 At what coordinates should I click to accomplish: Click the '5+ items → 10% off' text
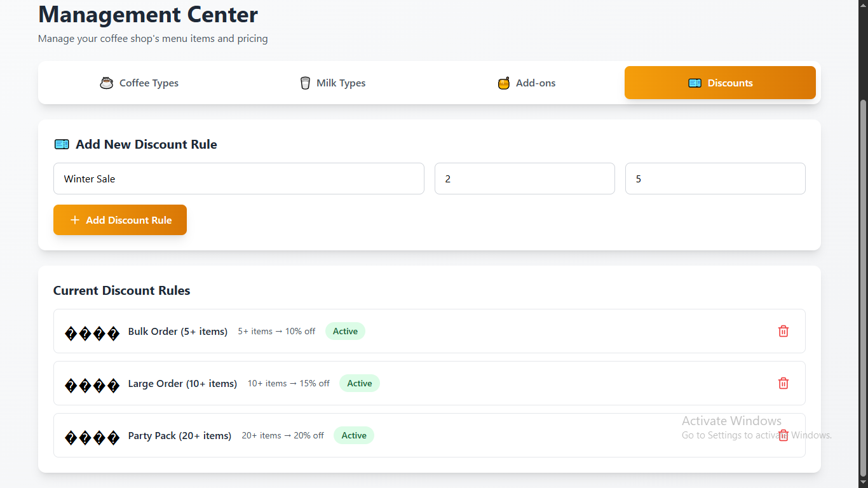coord(276,331)
